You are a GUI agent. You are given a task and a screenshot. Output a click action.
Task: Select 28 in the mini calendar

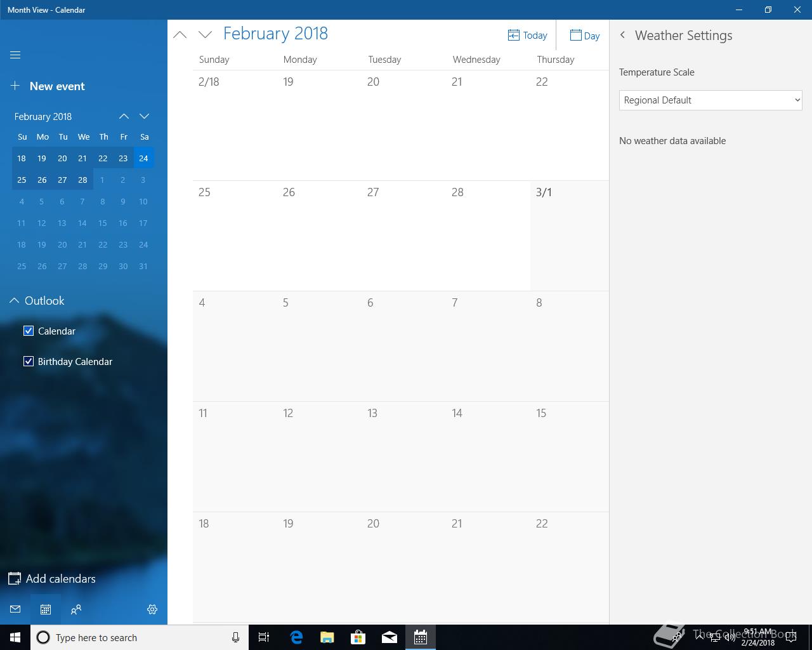pos(82,180)
